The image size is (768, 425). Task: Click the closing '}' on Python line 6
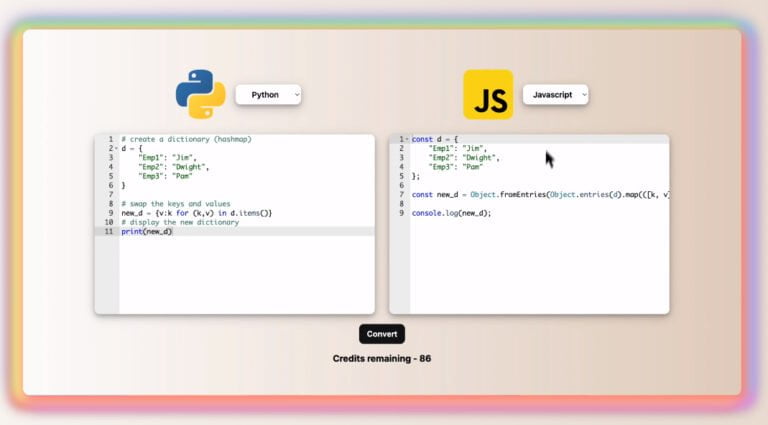[123, 186]
